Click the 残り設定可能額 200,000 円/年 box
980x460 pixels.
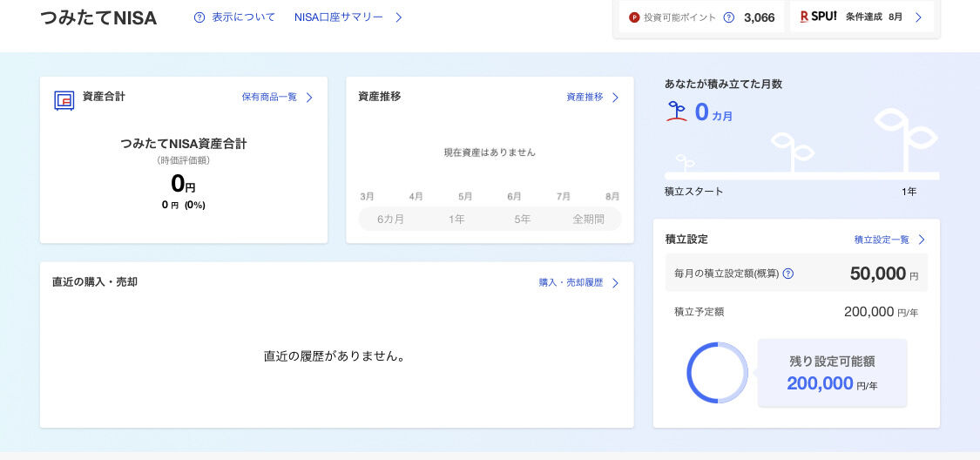[x=832, y=373]
